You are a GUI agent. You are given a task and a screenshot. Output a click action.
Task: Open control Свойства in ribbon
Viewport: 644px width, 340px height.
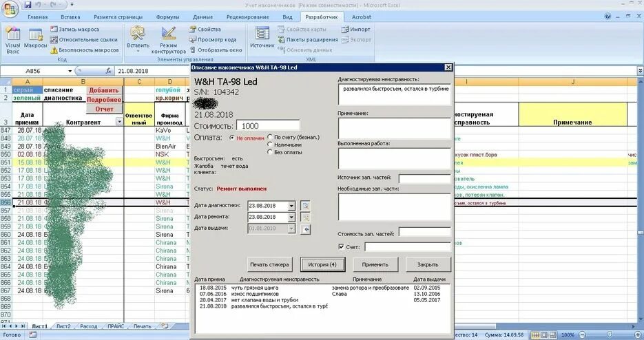(x=205, y=29)
